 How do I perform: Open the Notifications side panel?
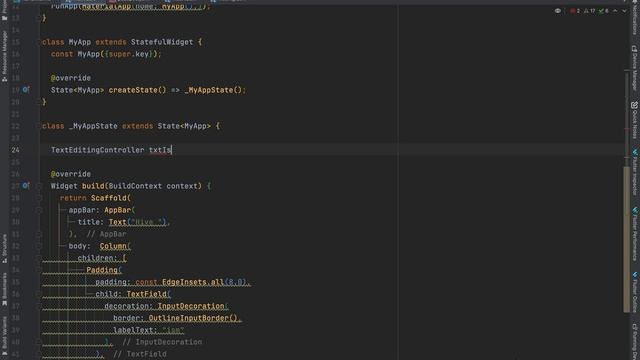tap(635, 18)
